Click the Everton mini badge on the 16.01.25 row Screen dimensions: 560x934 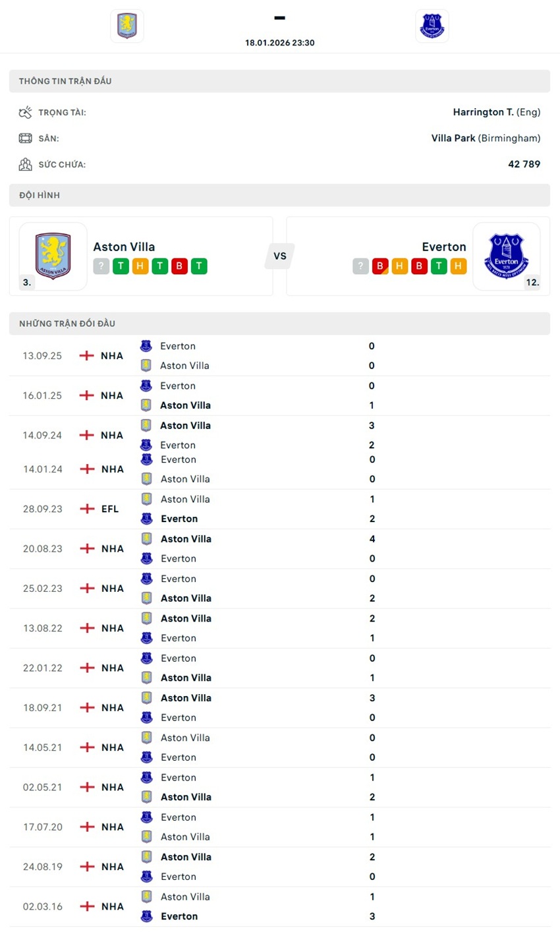pyautogui.click(x=146, y=386)
